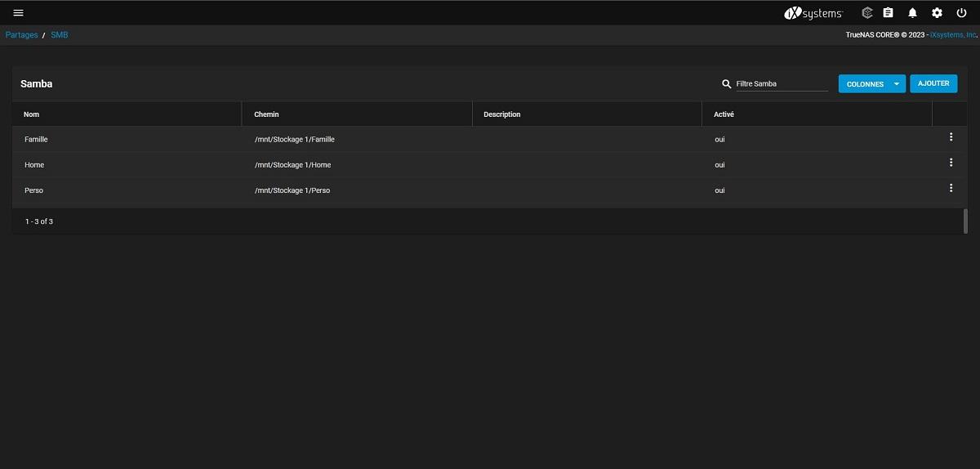Image resolution: width=980 pixels, height=469 pixels.
Task: Open the options menu for Perso share
Action: pyautogui.click(x=951, y=188)
